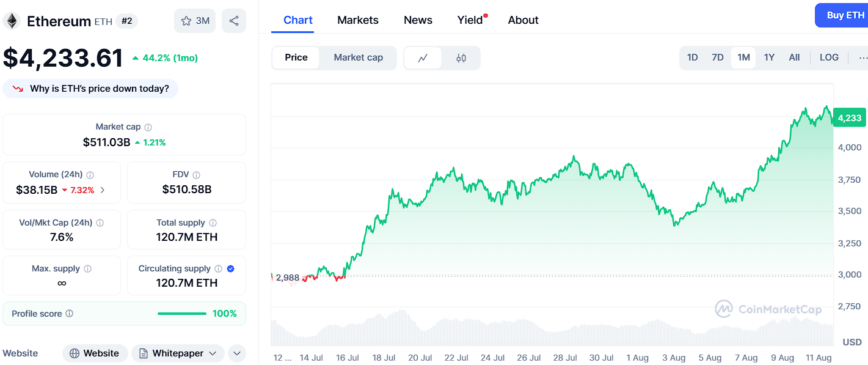Click the $4,233.61 price value
Viewport: 868px width, 365px height.
pos(63,58)
